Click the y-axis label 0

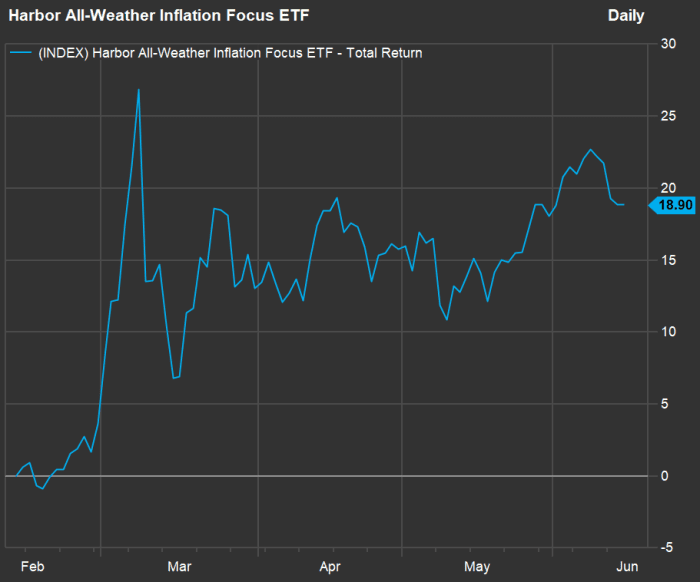point(665,476)
